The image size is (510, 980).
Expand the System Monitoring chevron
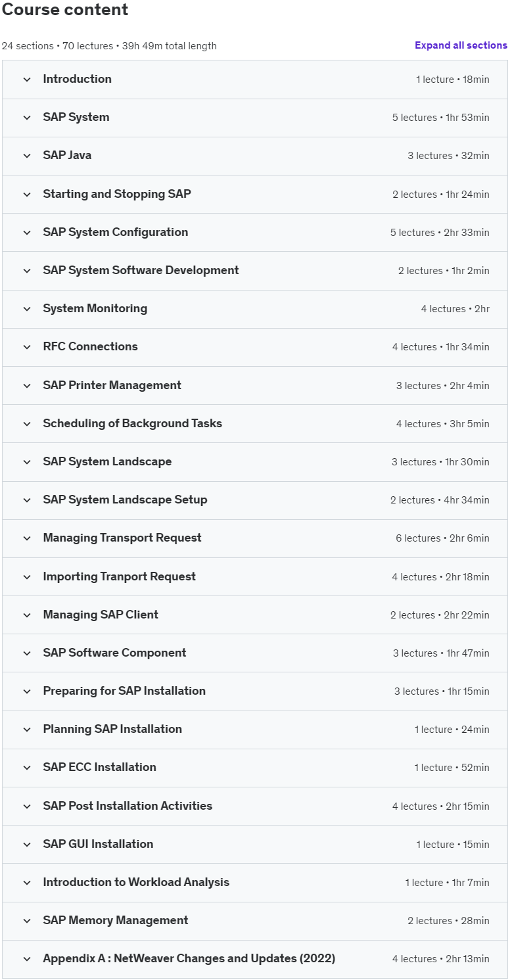[x=27, y=309]
